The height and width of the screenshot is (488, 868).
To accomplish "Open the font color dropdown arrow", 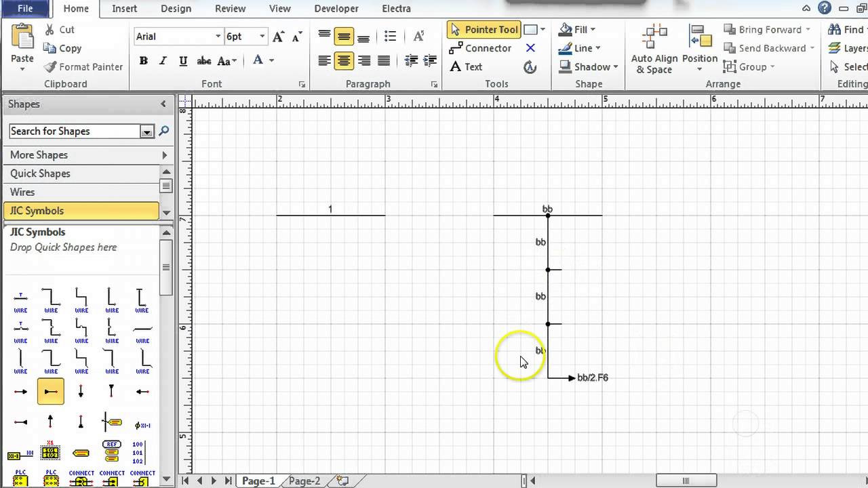I will tap(272, 60).
